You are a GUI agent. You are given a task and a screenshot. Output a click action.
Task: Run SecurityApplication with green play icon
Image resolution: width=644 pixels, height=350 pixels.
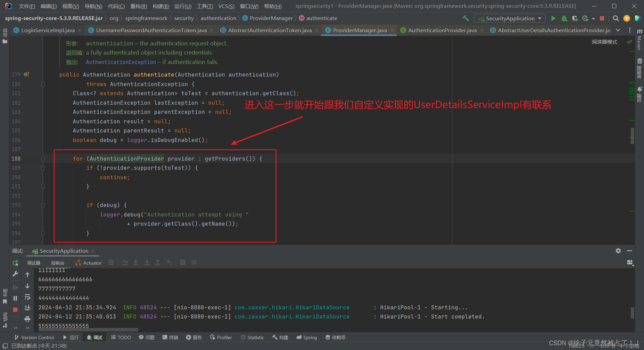tap(553, 18)
